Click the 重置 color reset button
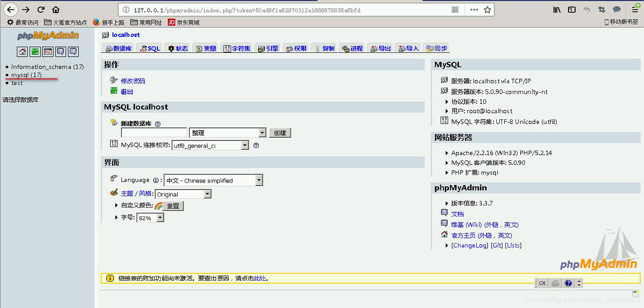The width and height of the screenshot is (644, 308). [x=173, y=206]
